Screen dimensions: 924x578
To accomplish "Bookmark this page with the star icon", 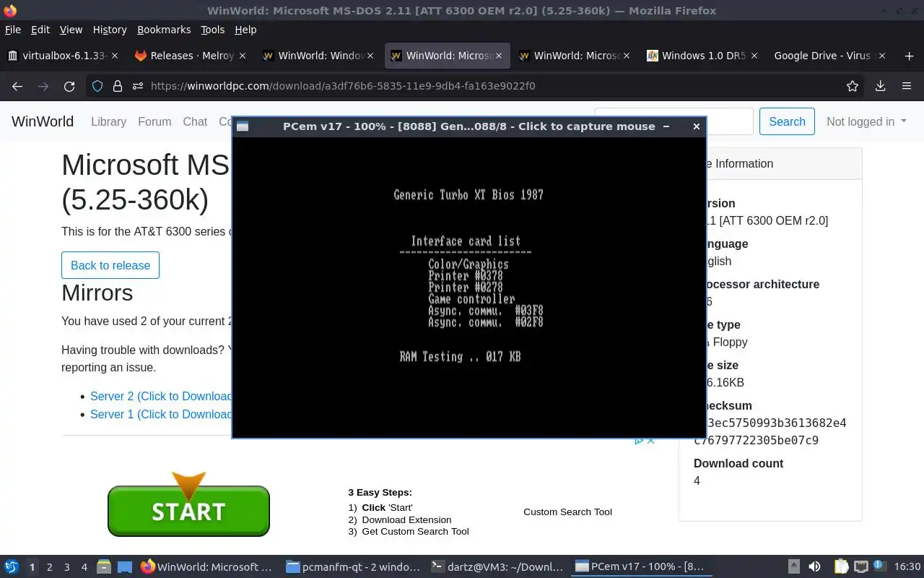I will [853, 86].
